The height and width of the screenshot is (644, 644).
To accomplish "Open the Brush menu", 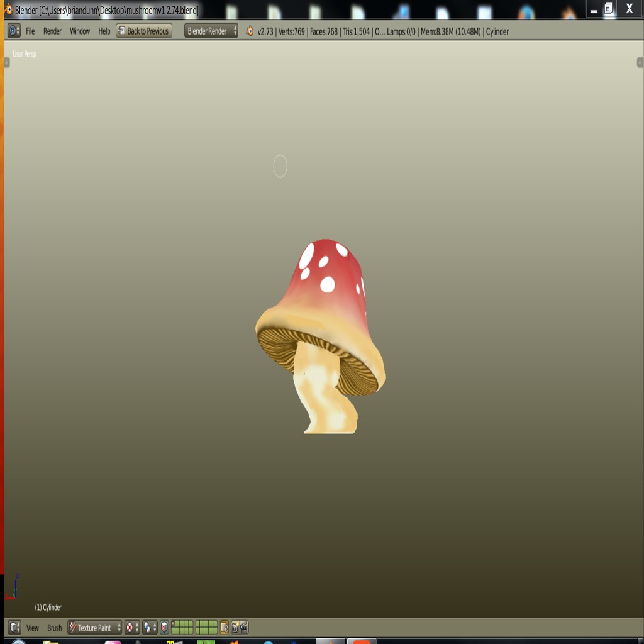I will point(54,628).
